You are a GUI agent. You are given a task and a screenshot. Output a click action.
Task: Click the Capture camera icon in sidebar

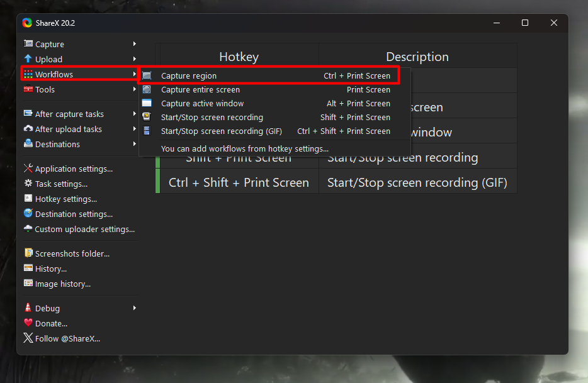28,43
